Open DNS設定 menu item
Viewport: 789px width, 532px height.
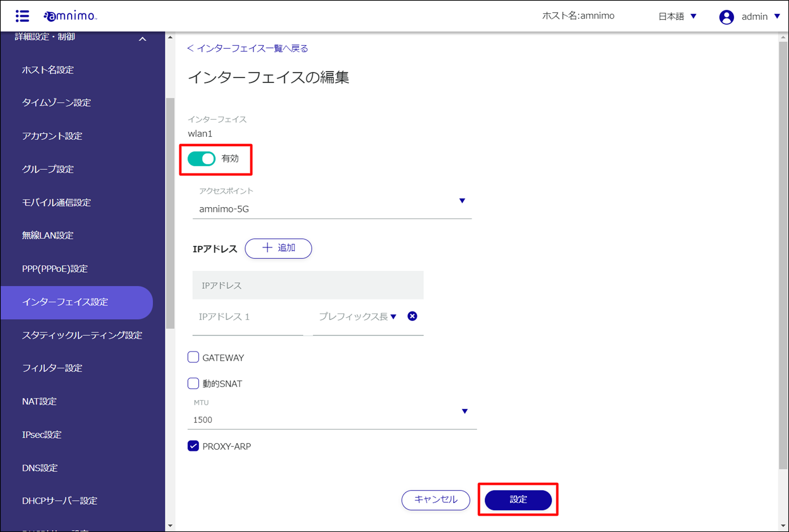click(40, 468)
